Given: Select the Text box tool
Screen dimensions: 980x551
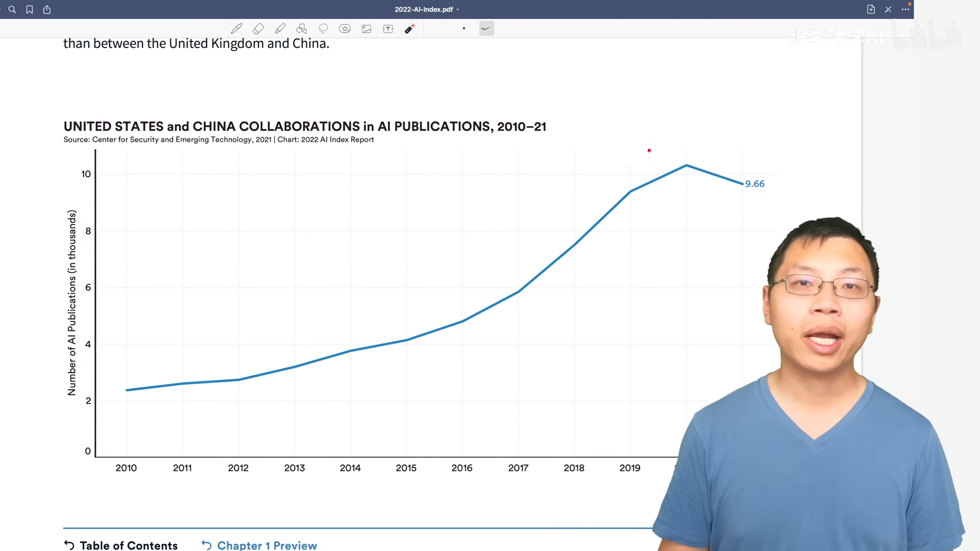Looking at the screenshot, I should point(388,29).
